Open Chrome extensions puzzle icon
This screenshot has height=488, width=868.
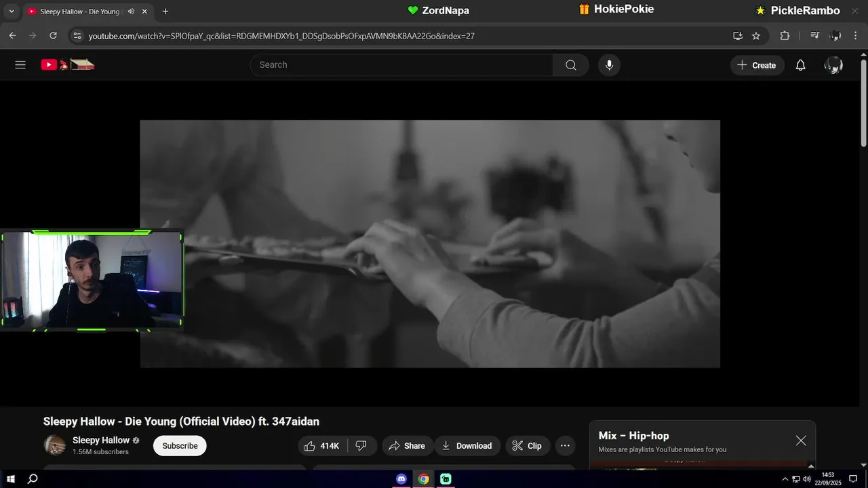coord(785,36)
